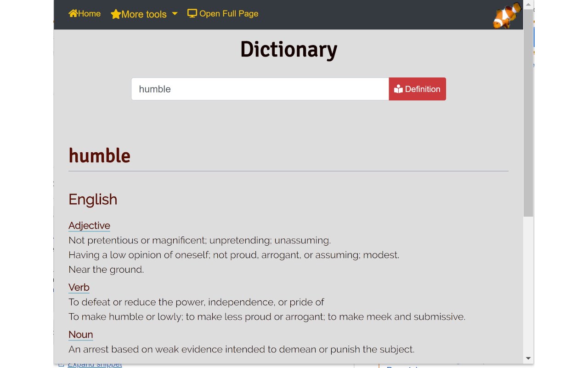Click the vertical scrollbar thumb
This screenshot has height=368, width=588.
point(528,113)
